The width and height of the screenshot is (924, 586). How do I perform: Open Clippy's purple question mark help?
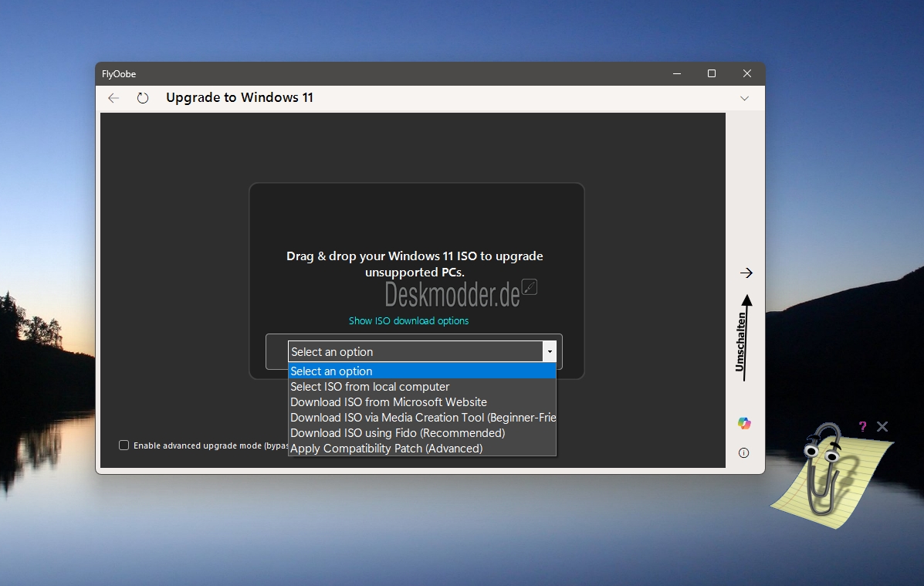[x=863, y=426]
